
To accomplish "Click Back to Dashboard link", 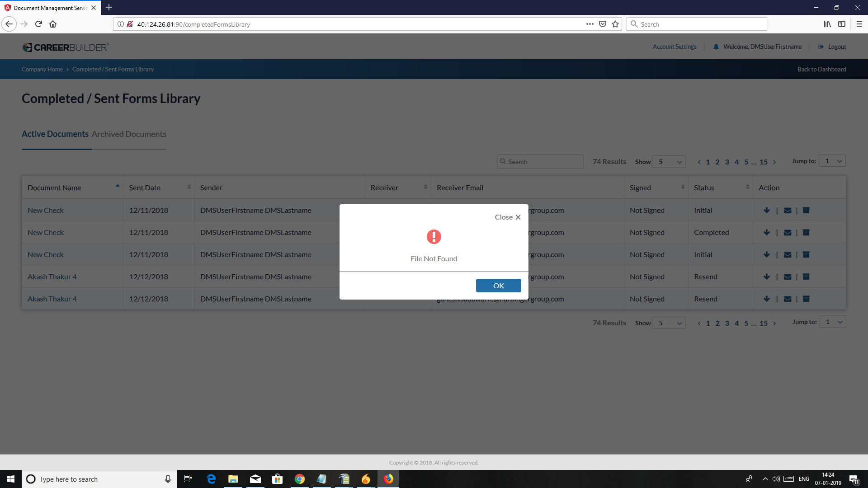I will (821, 69).
